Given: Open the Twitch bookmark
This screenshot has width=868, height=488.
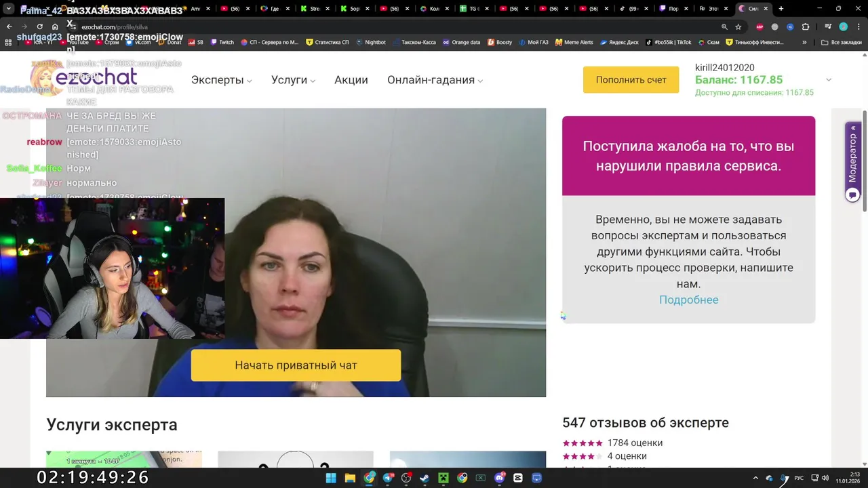Looking at the screenshot, I should (222, 42).
